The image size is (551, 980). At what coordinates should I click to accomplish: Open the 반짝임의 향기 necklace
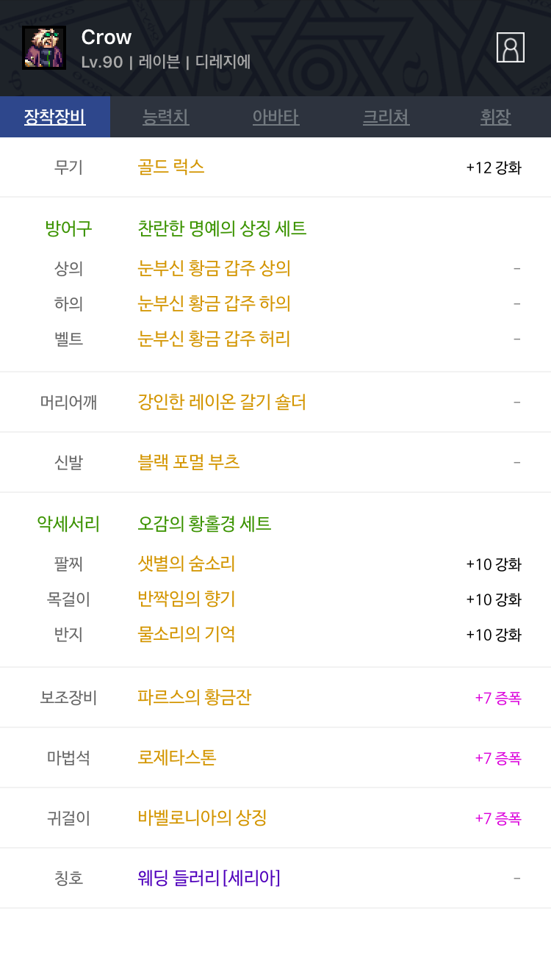[x=187, y=599]
